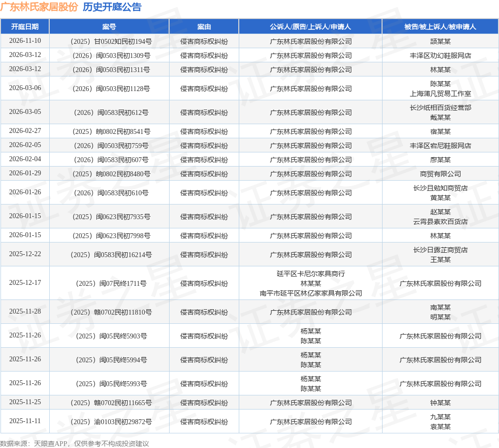Screen dimensions: 499x448
Task: Click defendant 长沙日露芷商贸店
Action: (441, 250)
